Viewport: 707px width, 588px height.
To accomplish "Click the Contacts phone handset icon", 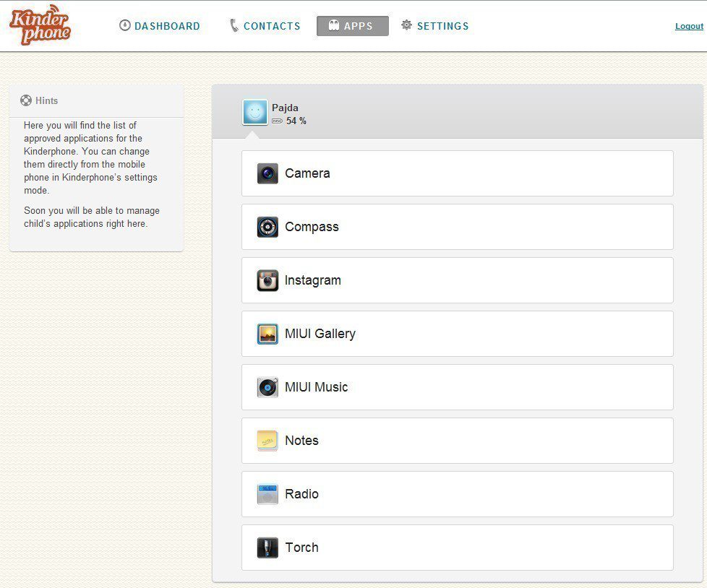I will click(x=234, y=25).
